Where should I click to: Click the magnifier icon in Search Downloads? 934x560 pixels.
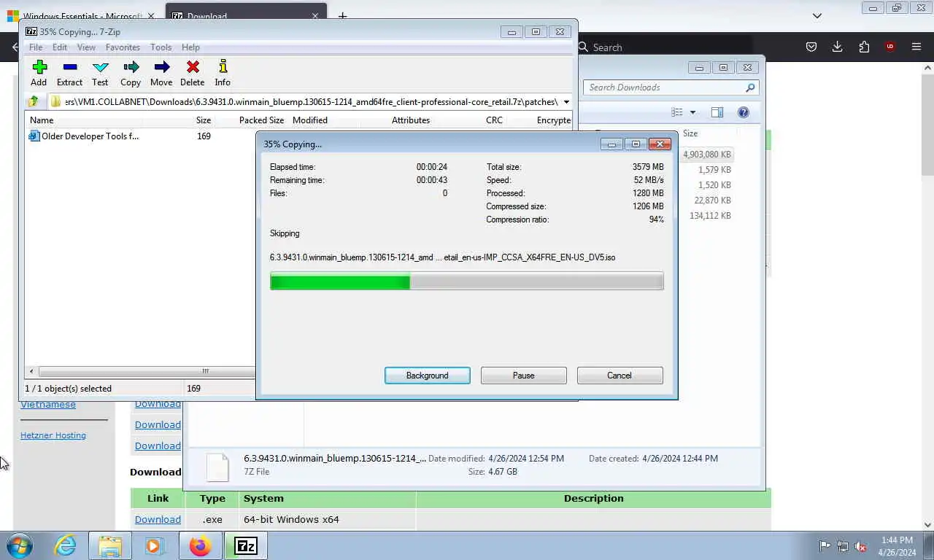pyautogui.click(x=750, y=87)
